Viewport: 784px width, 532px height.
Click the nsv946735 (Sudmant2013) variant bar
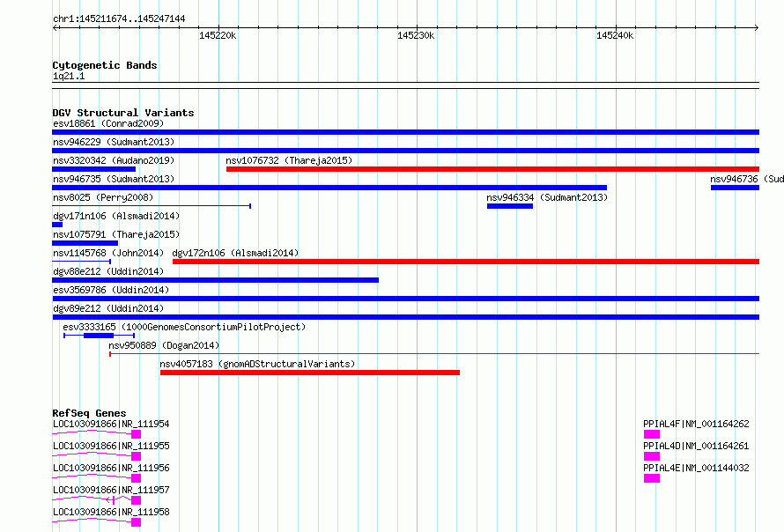[x=329, y=188]
